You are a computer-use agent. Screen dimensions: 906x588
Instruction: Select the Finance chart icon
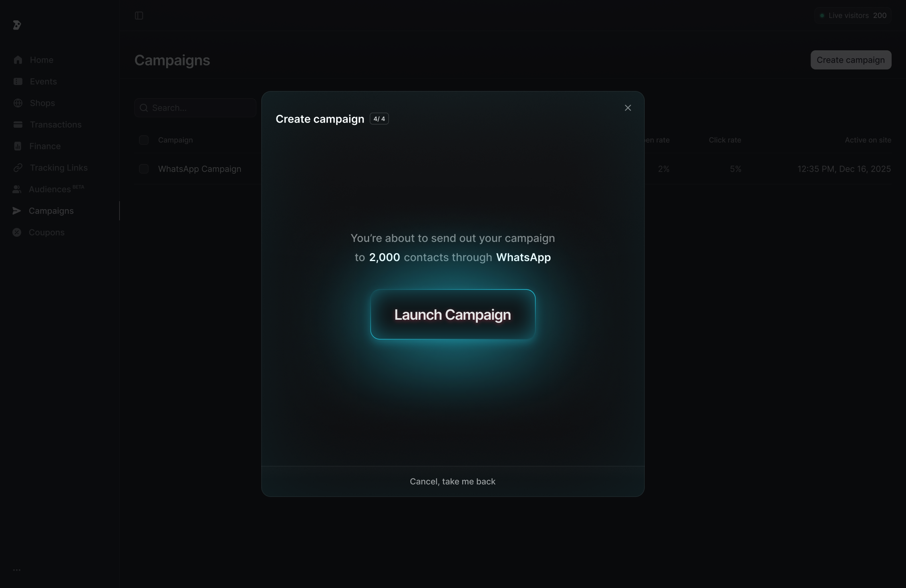(18, 146)
